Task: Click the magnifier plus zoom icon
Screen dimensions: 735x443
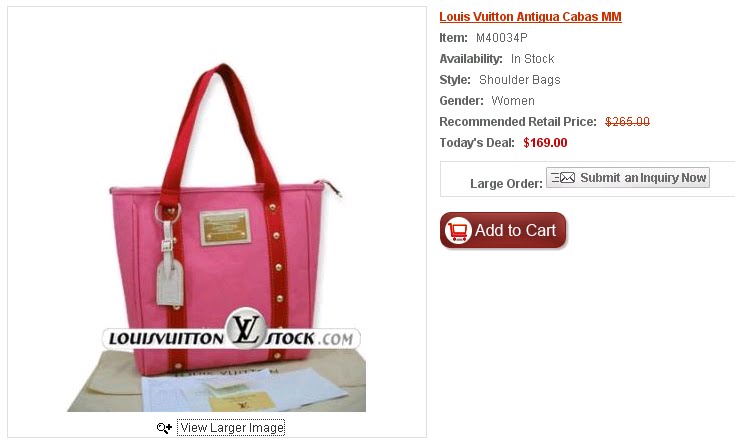Action: (x=164, y=428)
